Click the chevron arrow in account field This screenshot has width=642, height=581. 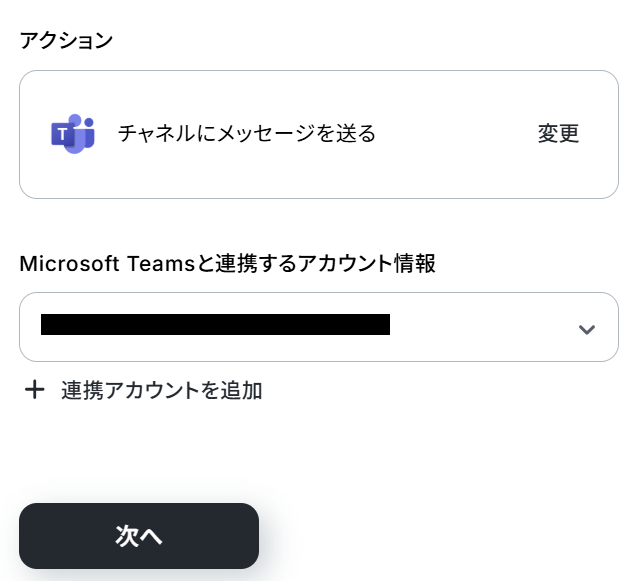(x=587, y=329)
